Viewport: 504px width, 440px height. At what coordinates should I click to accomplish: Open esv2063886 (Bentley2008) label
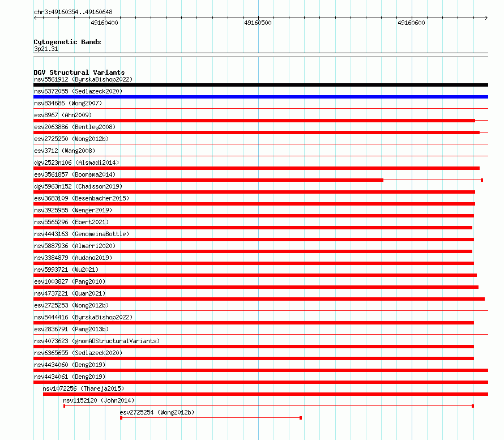point(75,127)
